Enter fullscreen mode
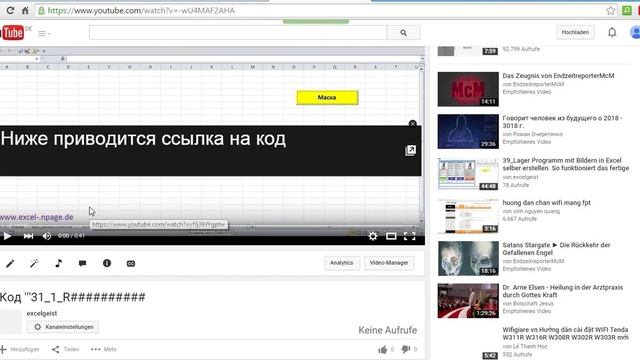 (x=409, y=236)
